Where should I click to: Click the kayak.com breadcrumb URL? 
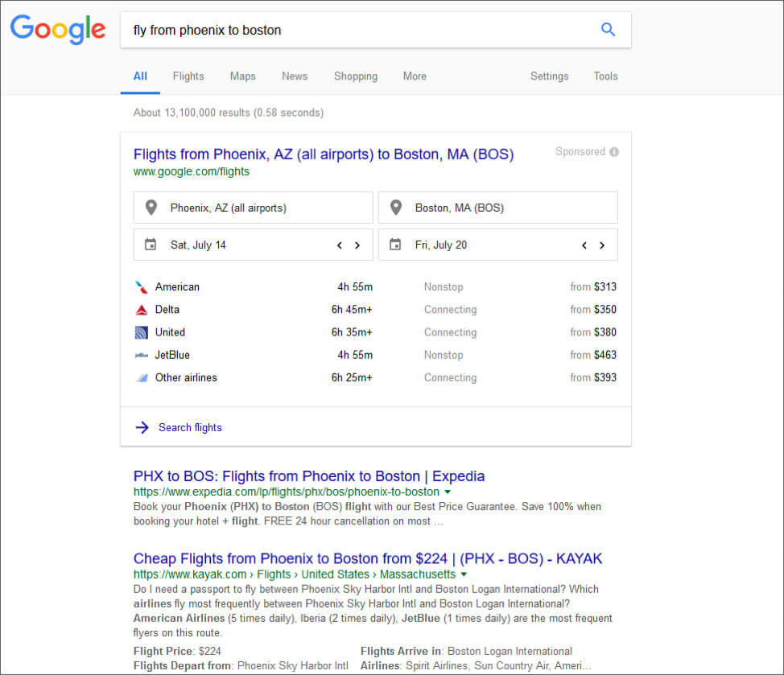pyautogui.click(x=295, y=574)
